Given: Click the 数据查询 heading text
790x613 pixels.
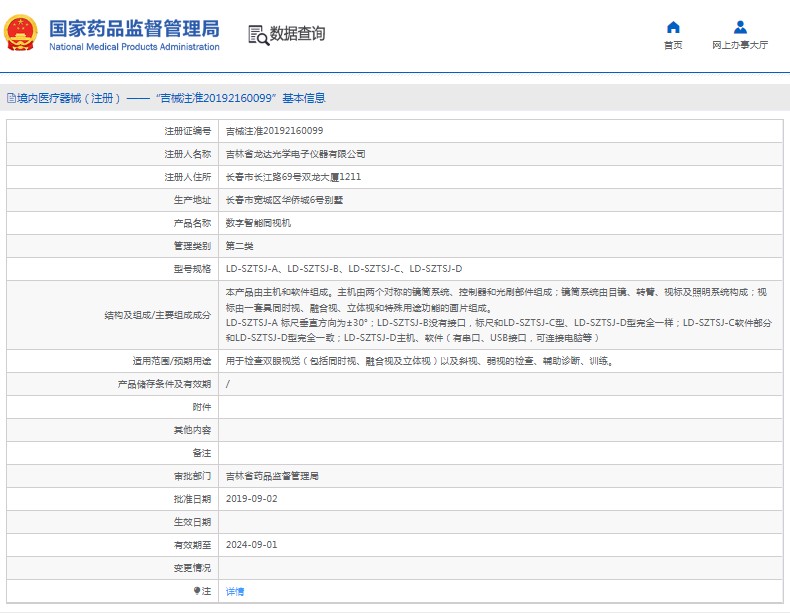Looking at the screenshot, I should [x=297, y=34].
